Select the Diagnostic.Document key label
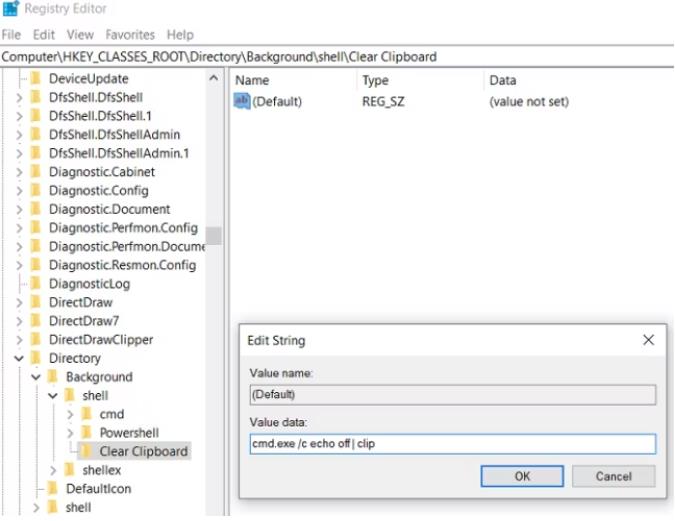 109,209
